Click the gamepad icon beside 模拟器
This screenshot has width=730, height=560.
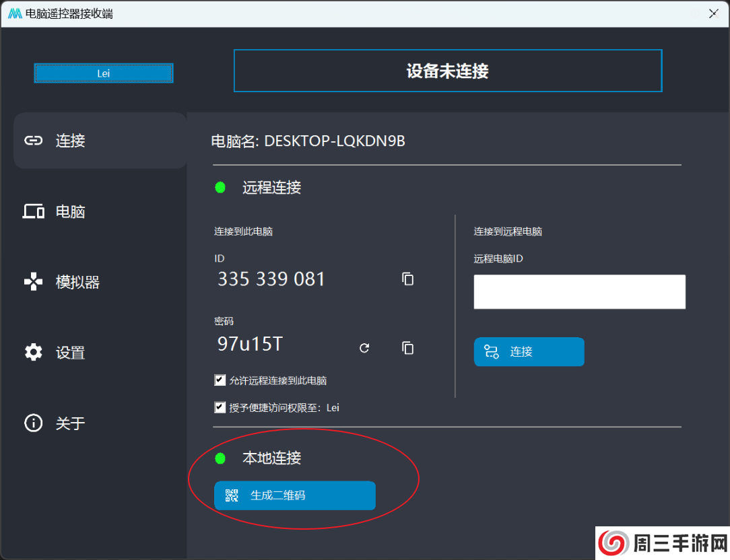click(x=33, y=282)
